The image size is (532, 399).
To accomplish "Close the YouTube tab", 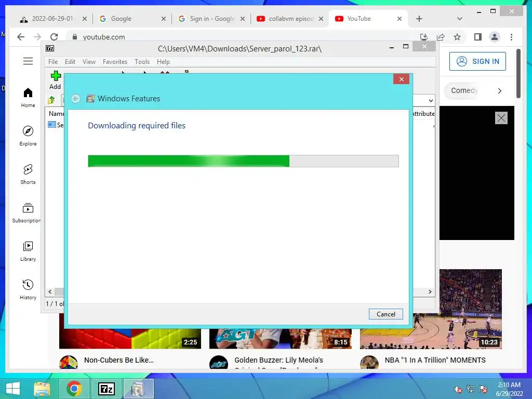I will 400,19.
